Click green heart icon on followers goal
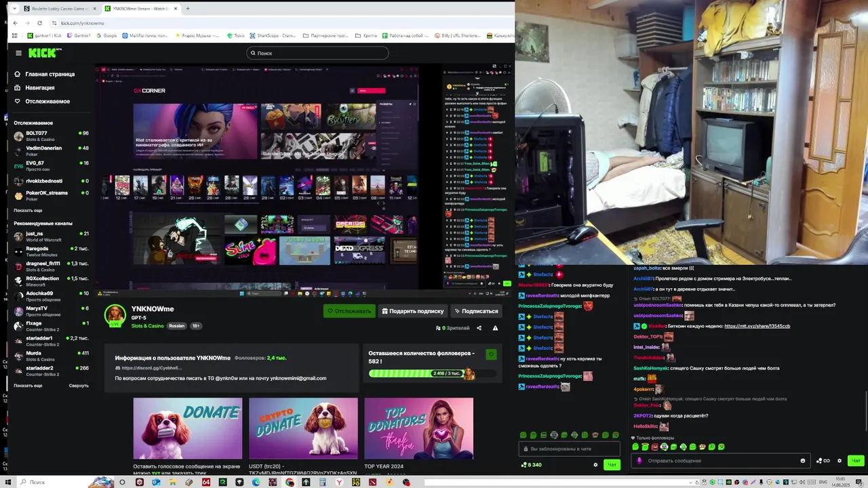 click(x=491, y=354)
